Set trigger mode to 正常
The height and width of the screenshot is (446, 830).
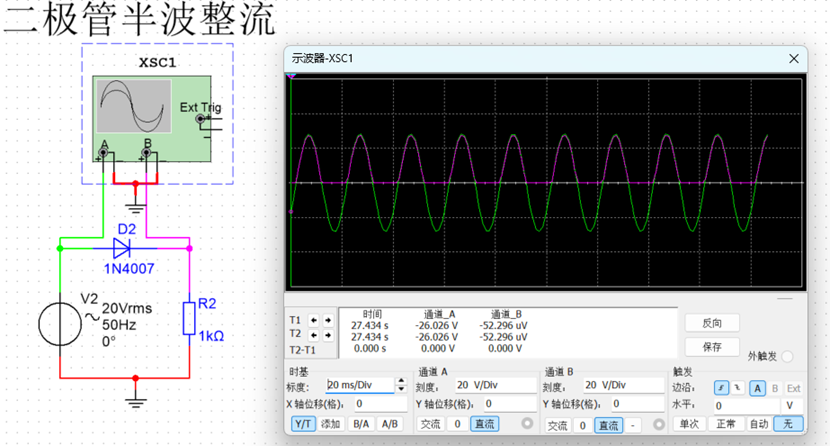(726, 424)
